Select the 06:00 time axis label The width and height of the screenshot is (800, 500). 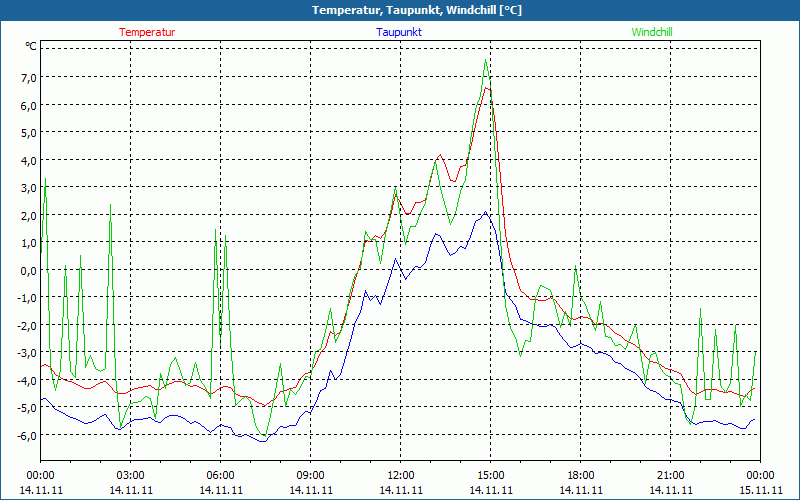220,475
